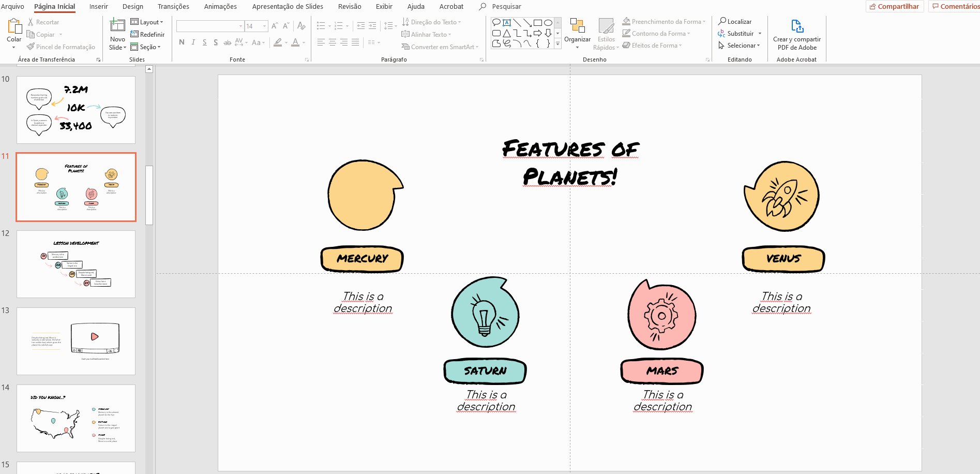Open the Inserir tab
This screenshot has height=474, width=980.
click(99, 6)
